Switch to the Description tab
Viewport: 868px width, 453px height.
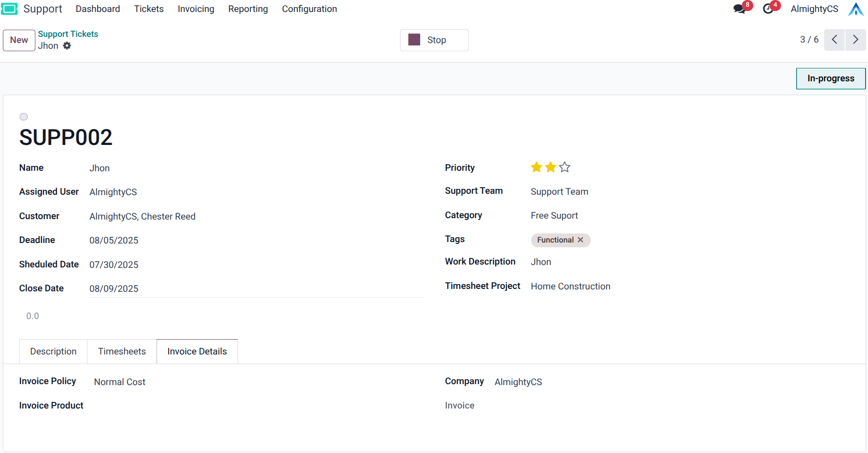(x=53, y=352)
